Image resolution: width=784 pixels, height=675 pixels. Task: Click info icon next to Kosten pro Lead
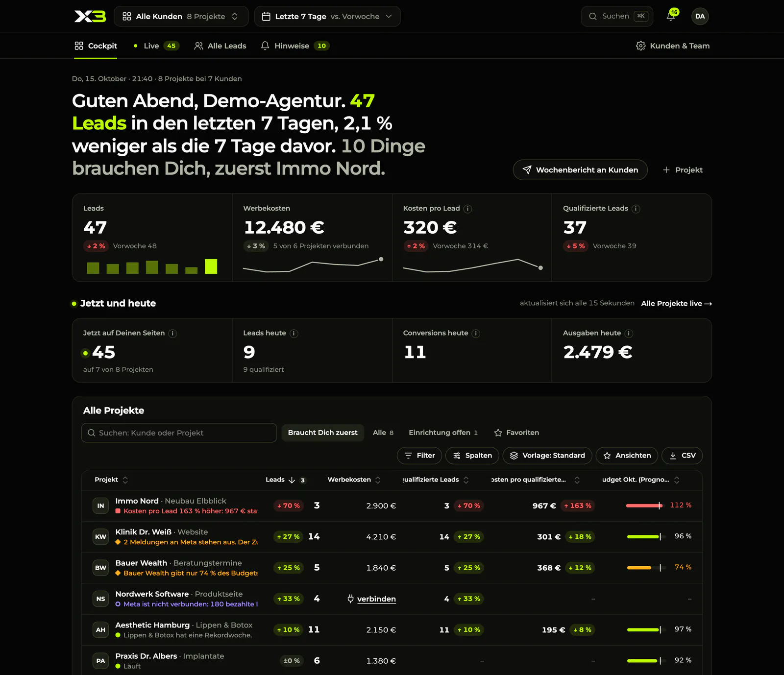[468, 209]
